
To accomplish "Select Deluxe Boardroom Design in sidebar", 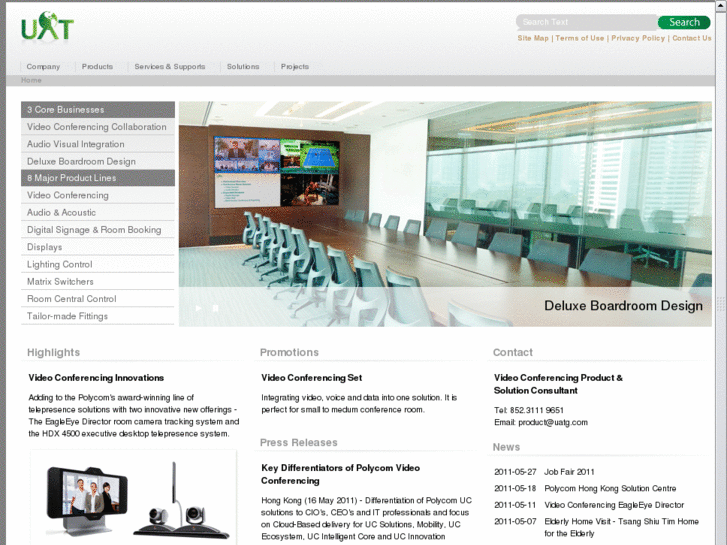I will pyautogui.click(x=98, y=161).
